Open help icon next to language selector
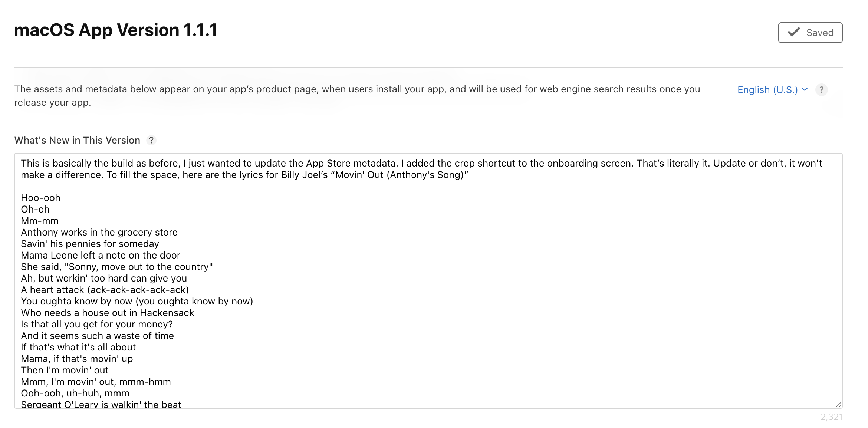Image resolution: width=868 pixels, height=428 pixels. (x=821, y=90)
